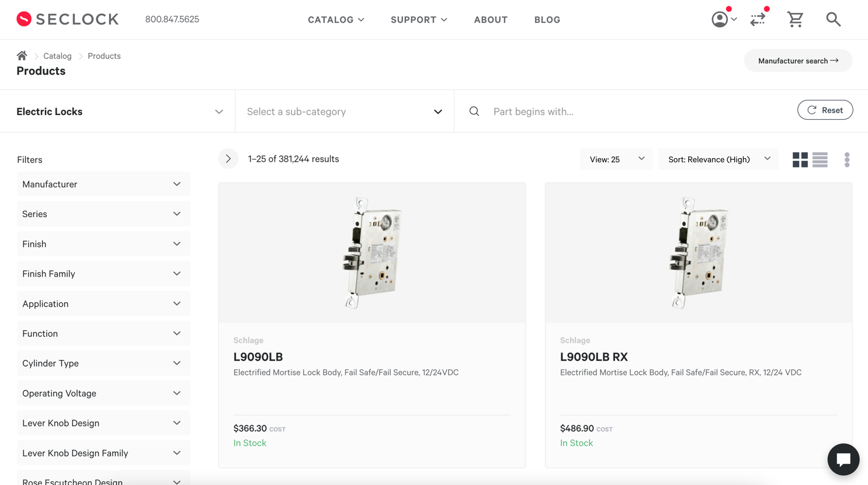Click the L9090LB RX product title
This screenshot has height=485, width=868.
pos(594,357)
